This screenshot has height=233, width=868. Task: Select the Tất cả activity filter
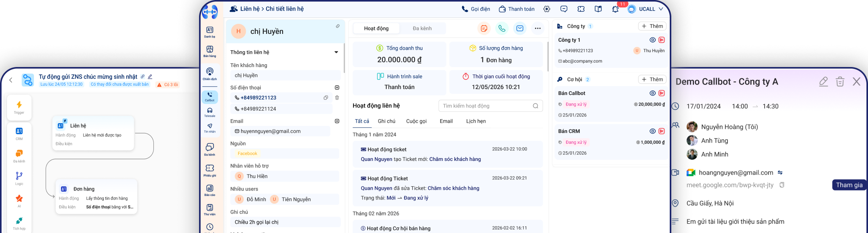coord(362,121)
